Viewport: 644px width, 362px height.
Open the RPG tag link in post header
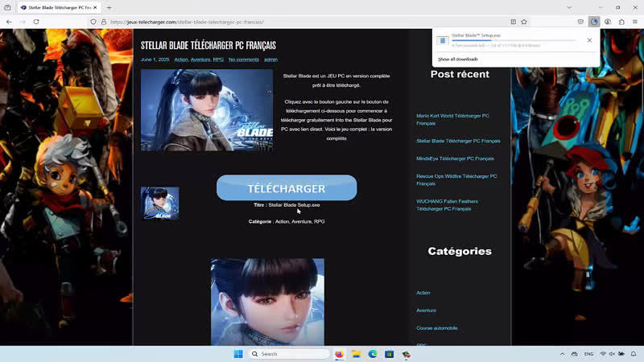218,60
